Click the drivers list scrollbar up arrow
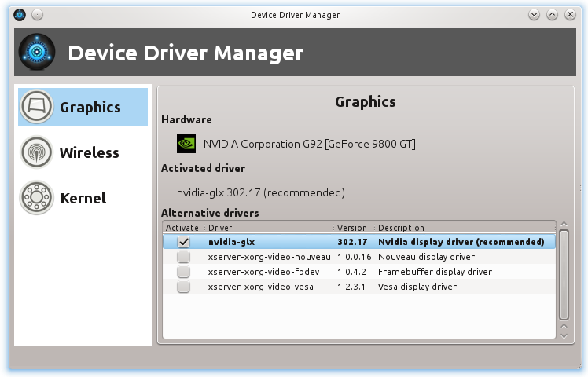This screenshot has width=588, height=377. coord(564,225)
